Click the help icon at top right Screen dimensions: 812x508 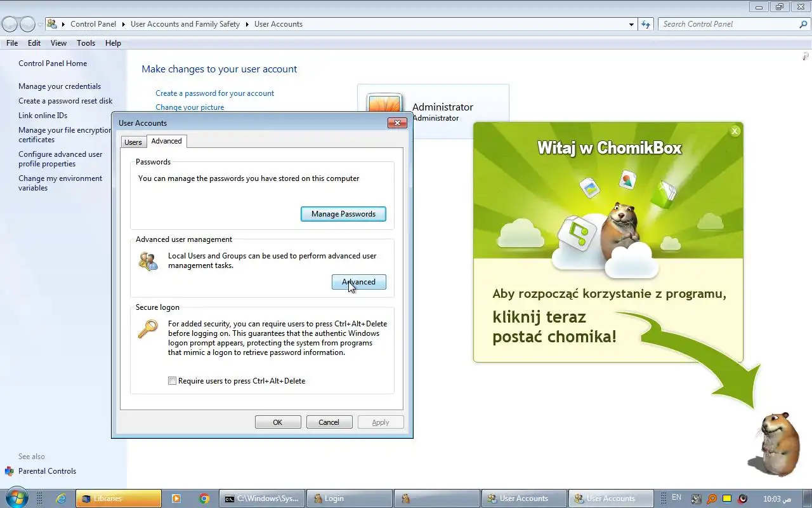[806, 57]
